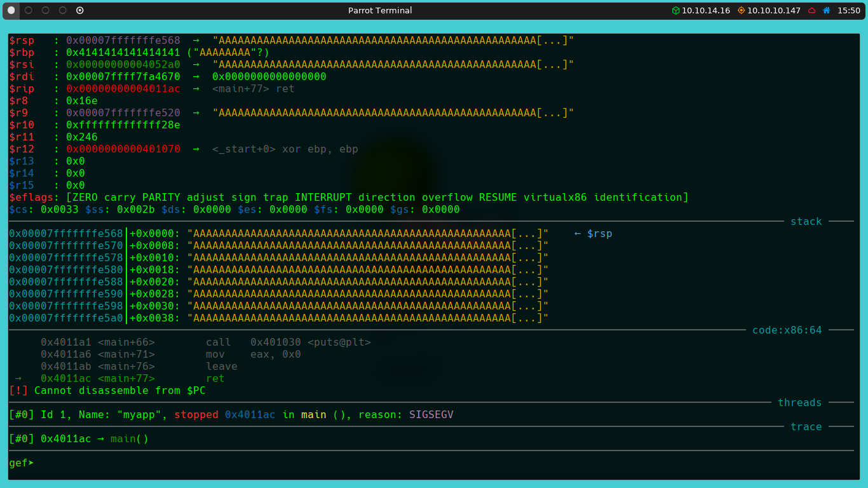
Task: Click stack address 0x00007fffffffe568 in the stack list
Action: point(66,234)
